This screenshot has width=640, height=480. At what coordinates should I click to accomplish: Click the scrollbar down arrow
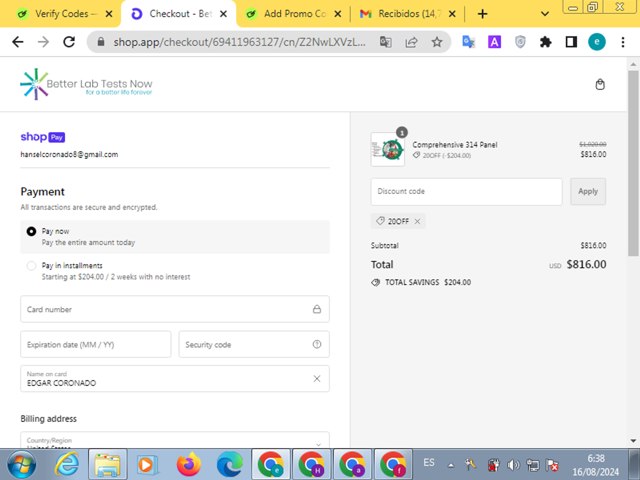coord(633,441)
